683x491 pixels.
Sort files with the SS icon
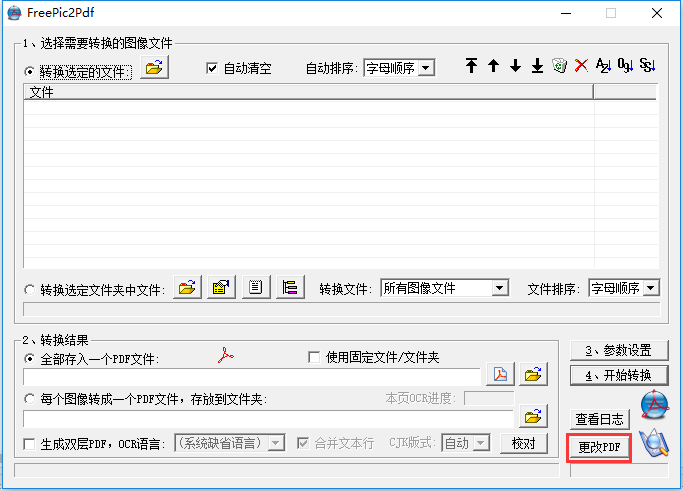coord(648,66)
